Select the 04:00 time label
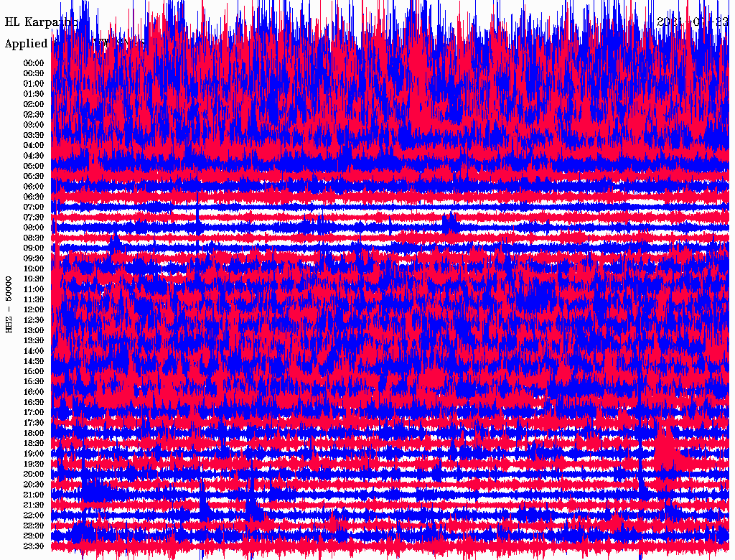 point(34,146)
